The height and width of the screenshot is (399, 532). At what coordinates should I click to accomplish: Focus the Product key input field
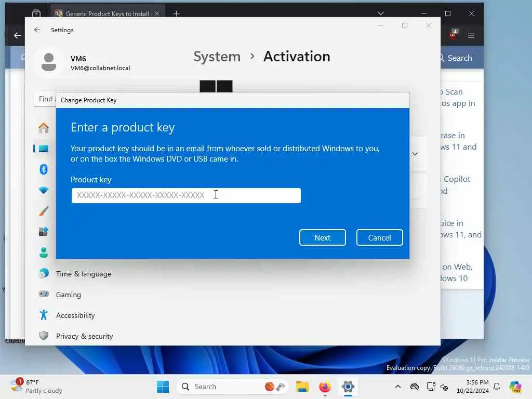click(186, 195)
